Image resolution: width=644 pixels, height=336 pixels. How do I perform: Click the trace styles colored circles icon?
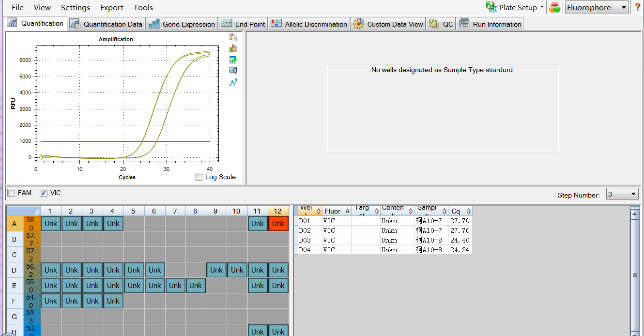coord(554,7)
